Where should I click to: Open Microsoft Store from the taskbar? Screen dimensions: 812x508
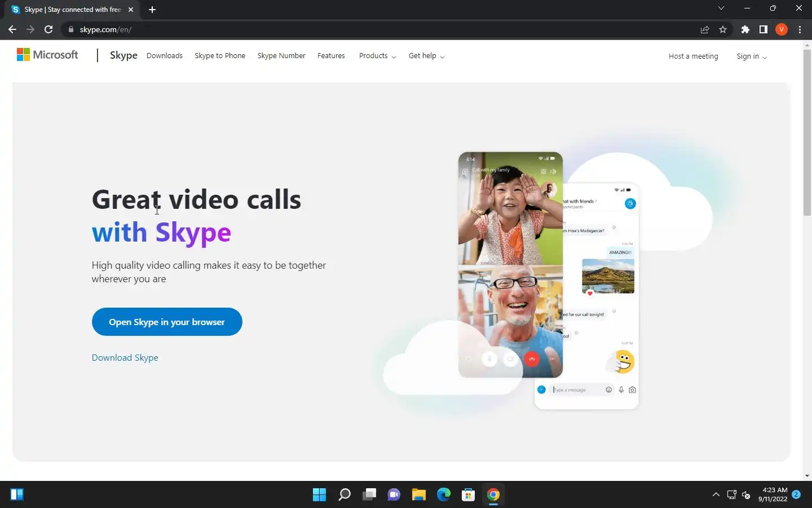click(468, 494)
